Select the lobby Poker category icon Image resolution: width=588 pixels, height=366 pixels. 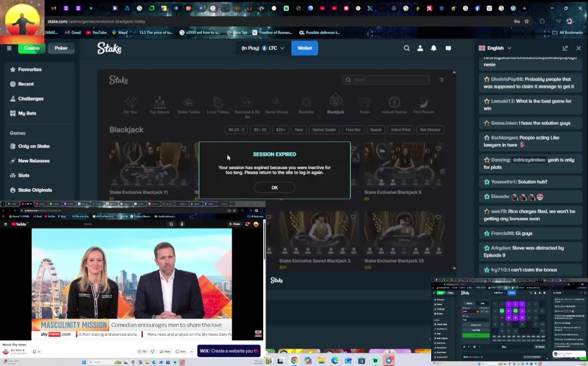click(x=365, y=105)
